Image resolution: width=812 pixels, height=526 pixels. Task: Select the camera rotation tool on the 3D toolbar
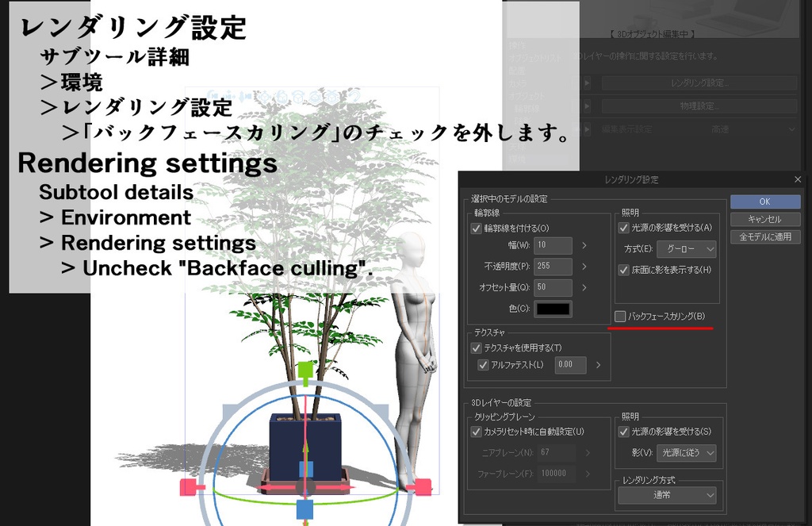pyautogui.click(x=213, y=96)
